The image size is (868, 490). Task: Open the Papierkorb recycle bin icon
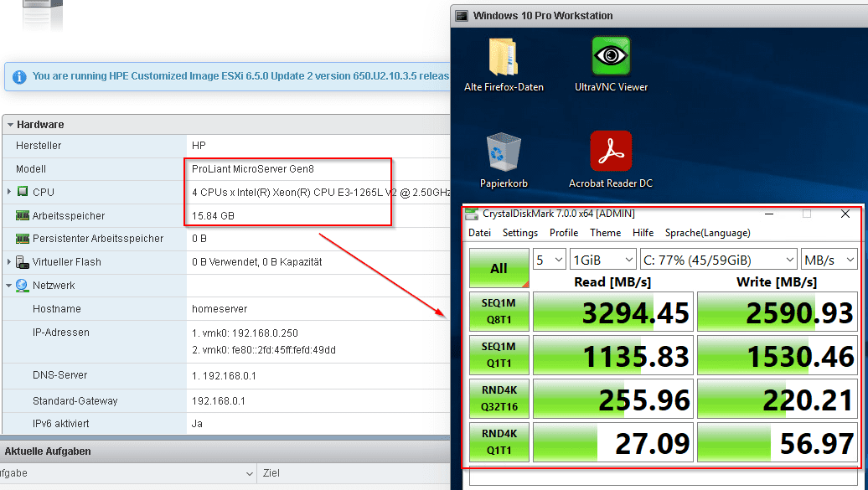click(504, 152)
